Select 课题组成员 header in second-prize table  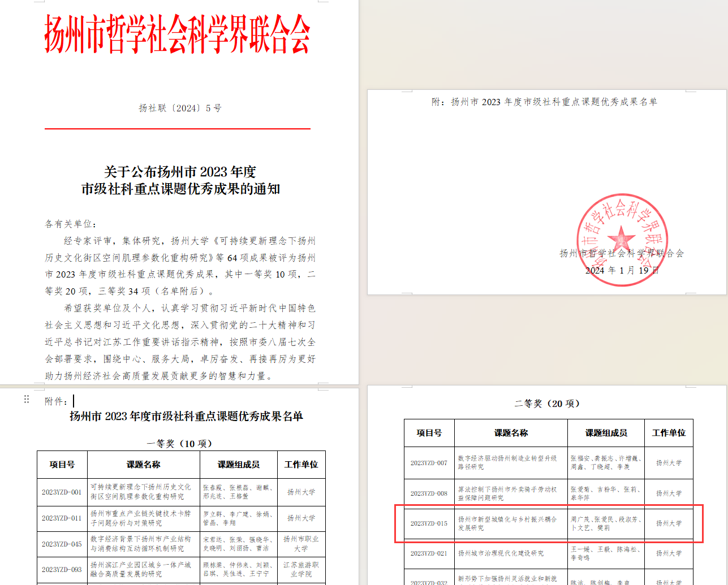click(x=606, y=433)
